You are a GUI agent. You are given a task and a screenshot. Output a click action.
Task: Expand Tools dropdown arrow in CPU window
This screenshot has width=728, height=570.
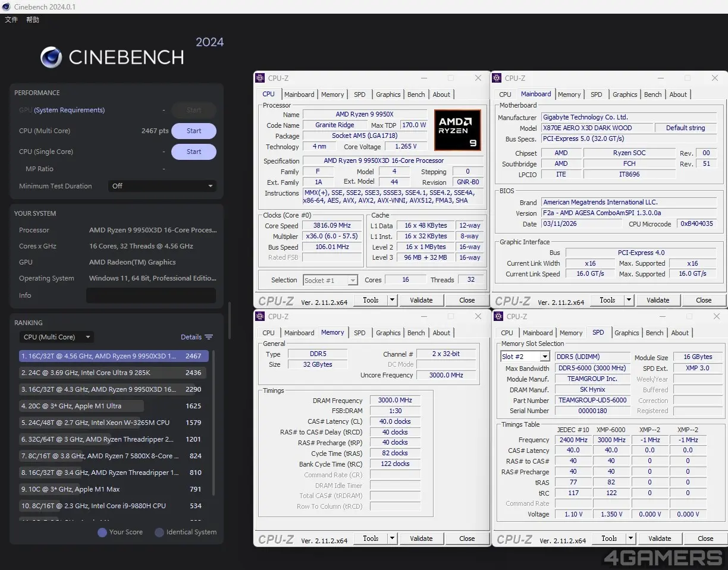[393, 300]
